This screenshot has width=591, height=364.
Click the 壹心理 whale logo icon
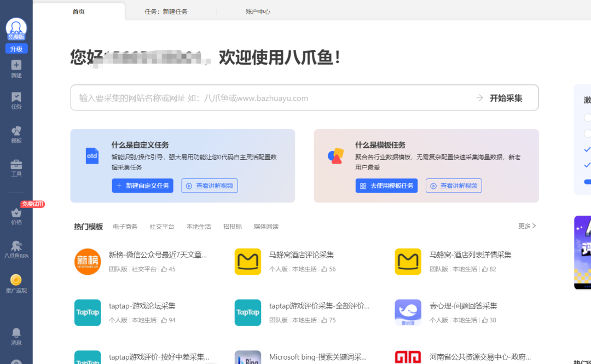[x=408, y=313]
